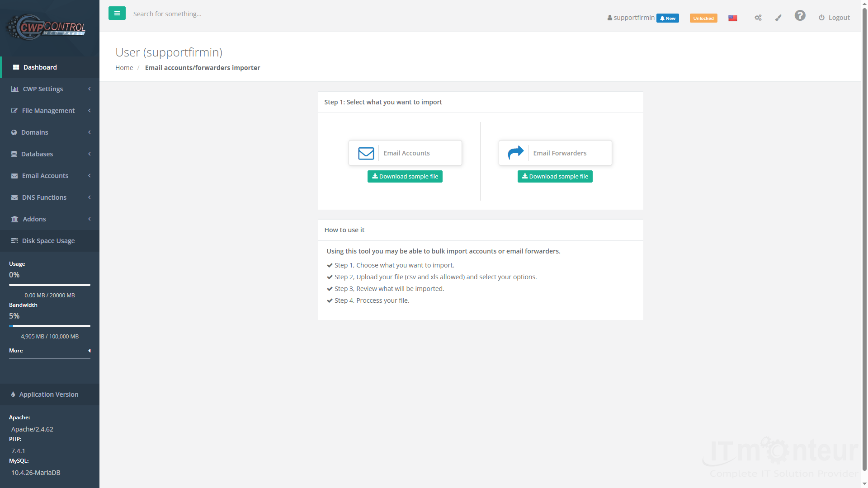Click the Logout link
The width and height of the screenshot is (868, 488).
pyautogui.click(x=834, y=18)
